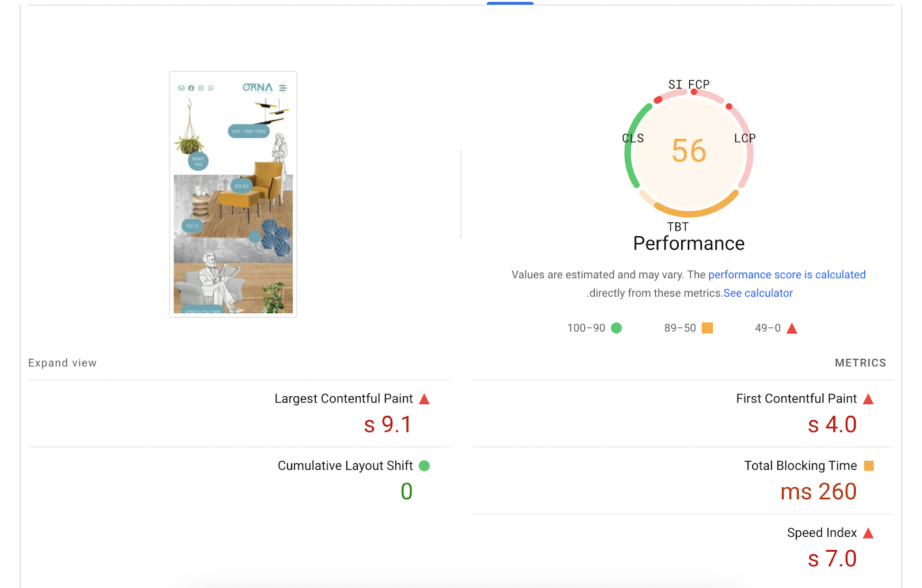Click the Cumulative Layout Shift metric label

(x=345, y=465)
